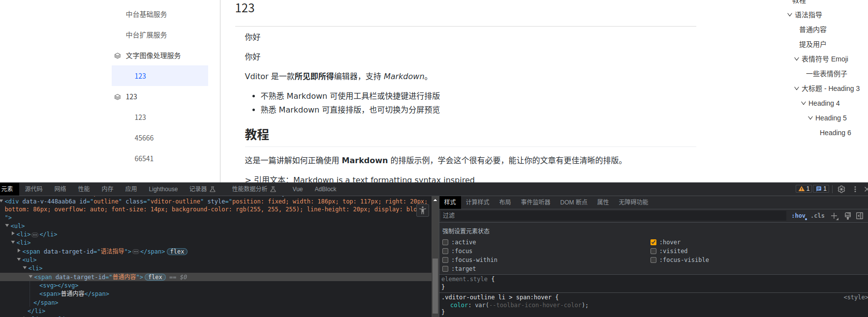
Task: Click layers icon beside sidebar group 123
Action: [118, 97]
